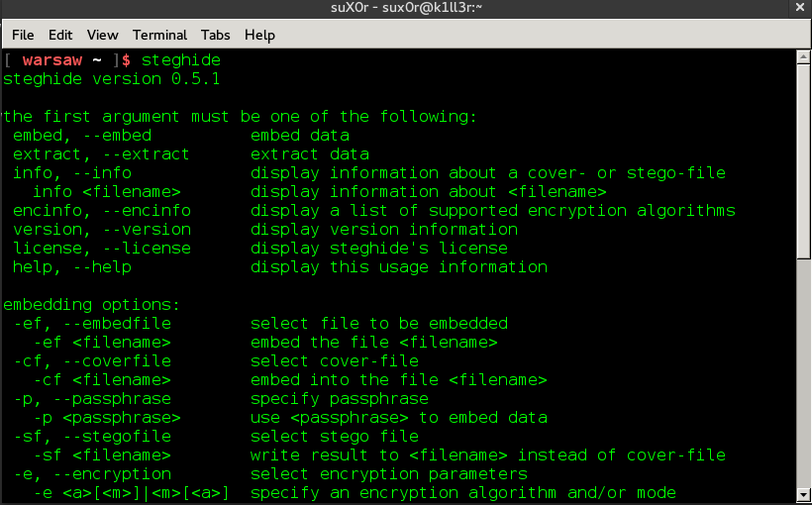
Task: Click the vertical scrollbar thumb
Action: pos(803,161)
